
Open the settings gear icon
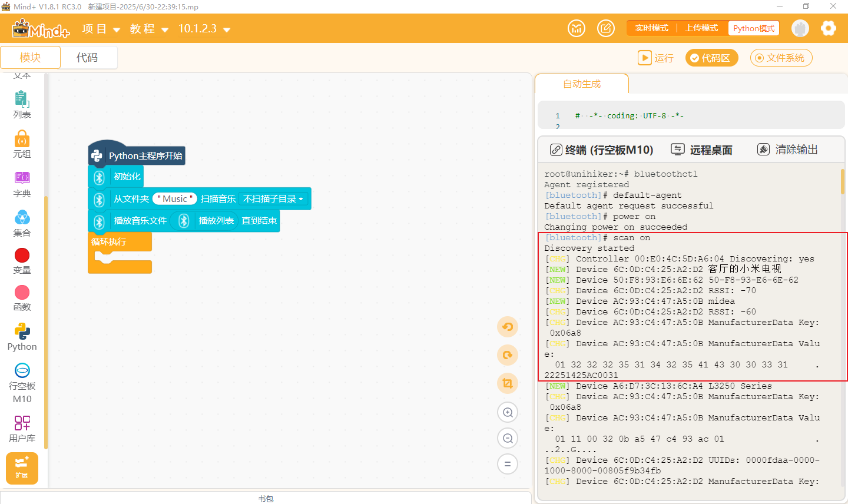[x=829, y=28]
